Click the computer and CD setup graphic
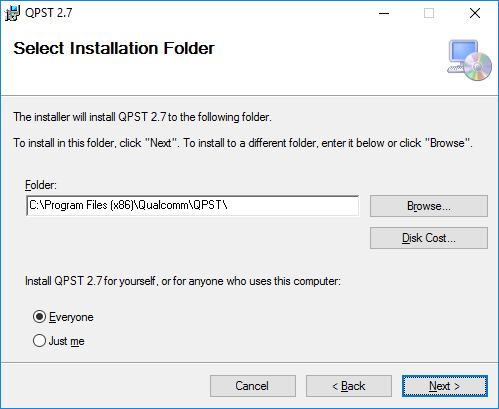499x409 pixels. click(469, 60)
